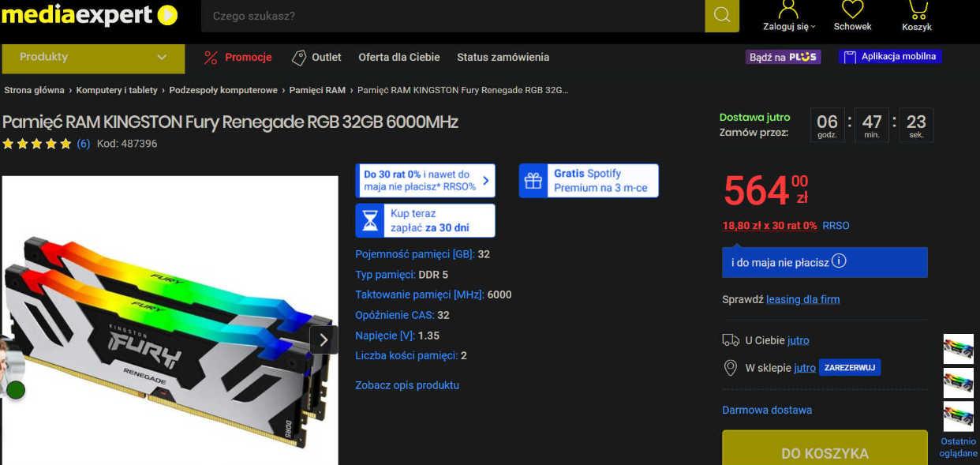Click 'Komputery i tablety' breadcrumb
This screenshot has width=980, height=465.
[117, 90]
